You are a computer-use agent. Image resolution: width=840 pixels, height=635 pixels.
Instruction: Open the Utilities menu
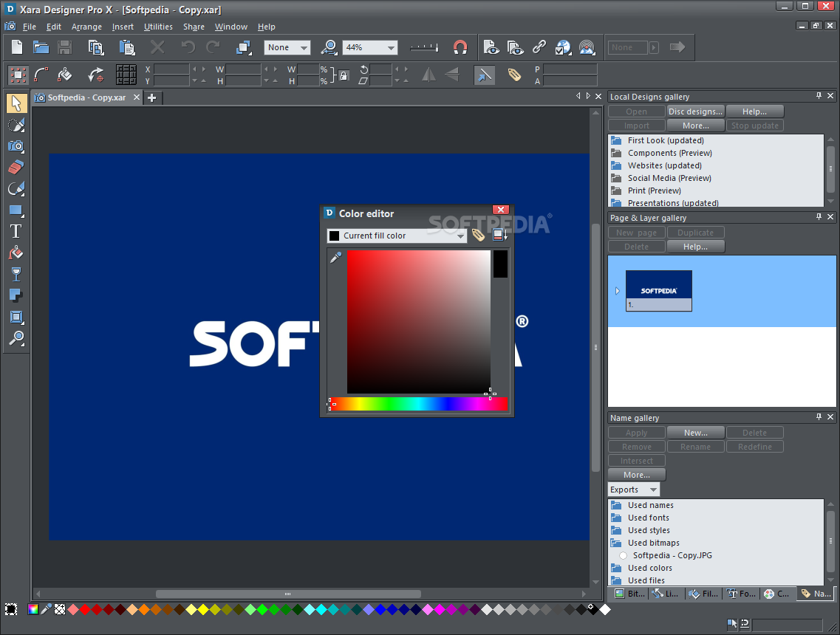[x=158, y=27]
